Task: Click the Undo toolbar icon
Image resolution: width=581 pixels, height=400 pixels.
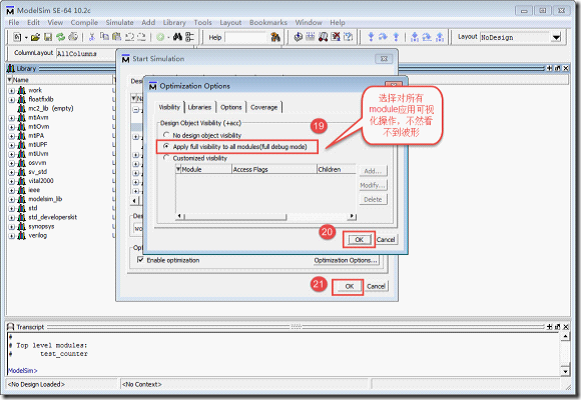Action: coord(129,37)
